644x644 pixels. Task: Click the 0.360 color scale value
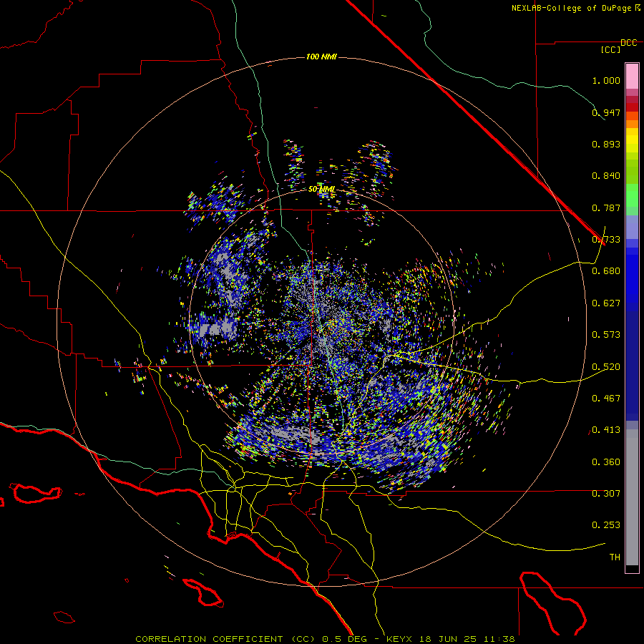[x=606, y=462]
